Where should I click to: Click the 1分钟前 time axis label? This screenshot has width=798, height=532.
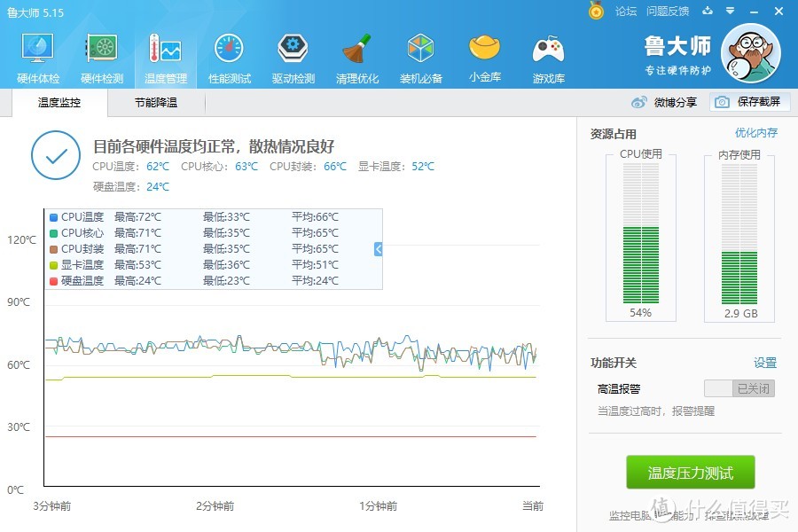pos(378,506)
